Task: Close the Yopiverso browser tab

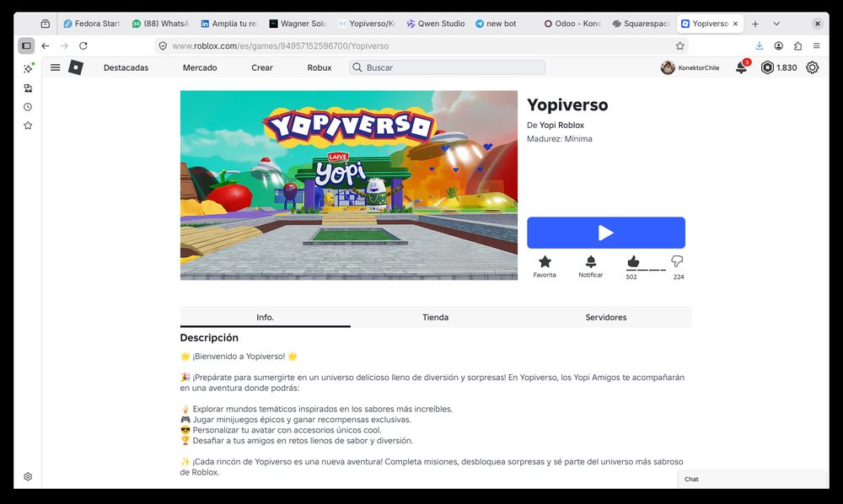Action: tap(735, 24)
